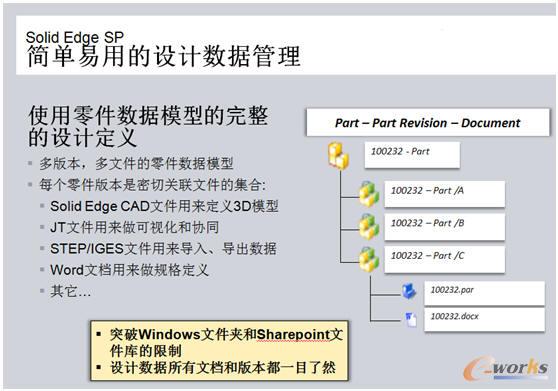Click the STEP/IGES文件 bullet line
This screenshot has height=391, width=558.
163,249
